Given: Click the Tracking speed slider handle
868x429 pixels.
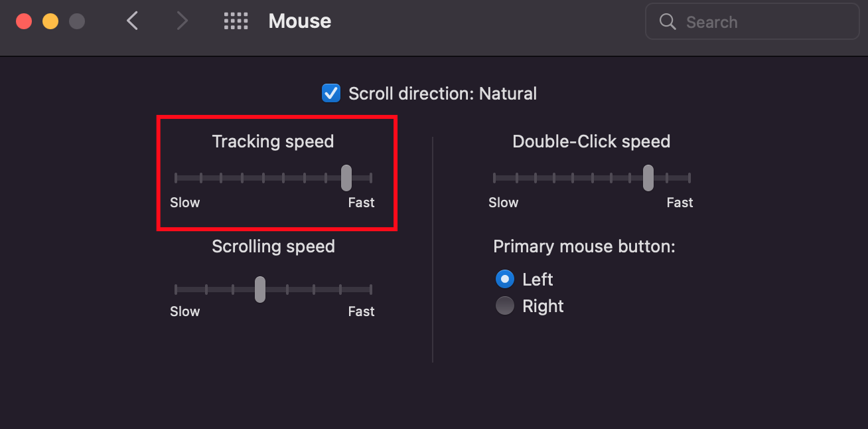Looking at the screenshot, I should [347, 177].
